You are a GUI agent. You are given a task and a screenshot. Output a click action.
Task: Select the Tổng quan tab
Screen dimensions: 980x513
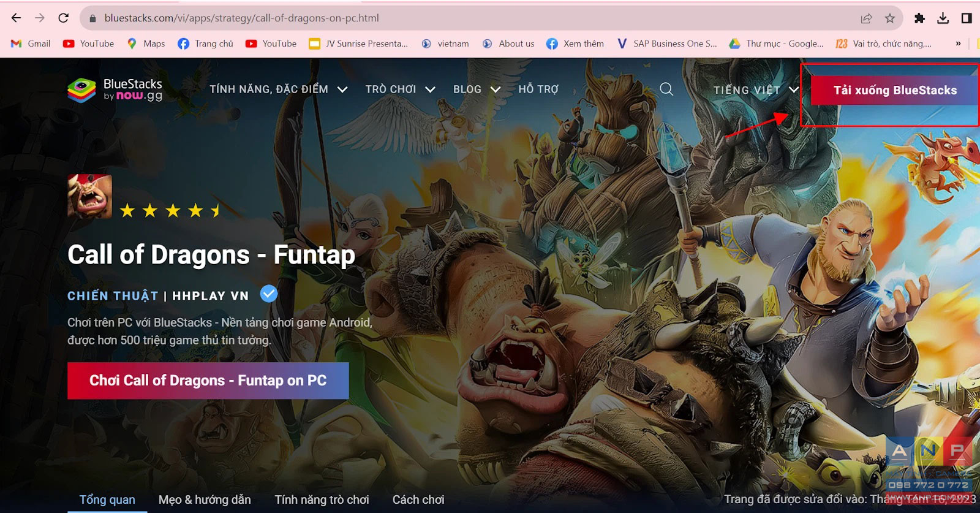(107, 500)
